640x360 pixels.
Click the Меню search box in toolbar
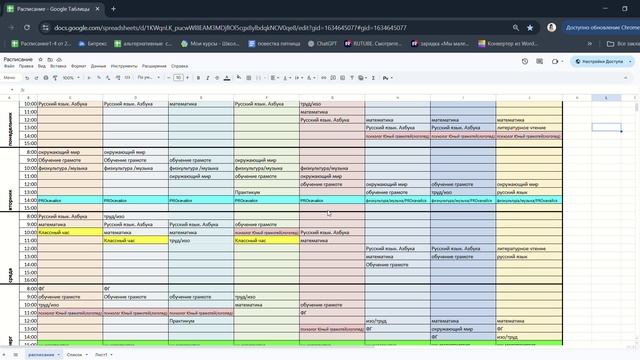tap(11, 78)
